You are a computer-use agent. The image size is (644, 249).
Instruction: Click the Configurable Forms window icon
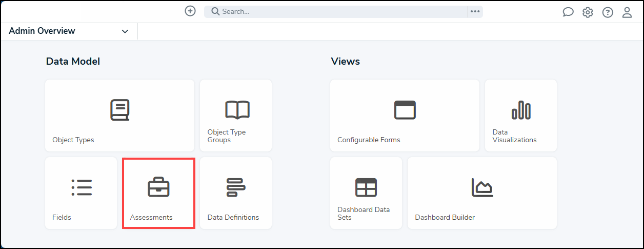pos(405,110)
